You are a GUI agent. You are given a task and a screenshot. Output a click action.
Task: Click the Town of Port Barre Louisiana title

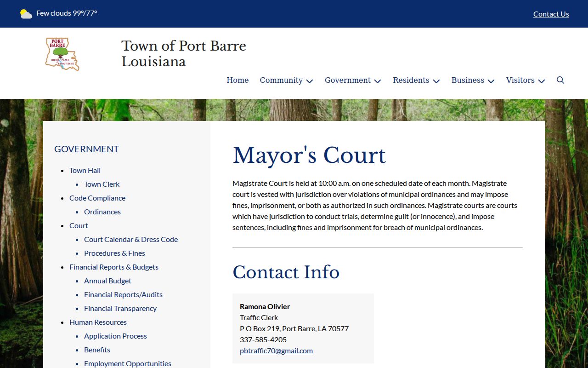(184, 53)
